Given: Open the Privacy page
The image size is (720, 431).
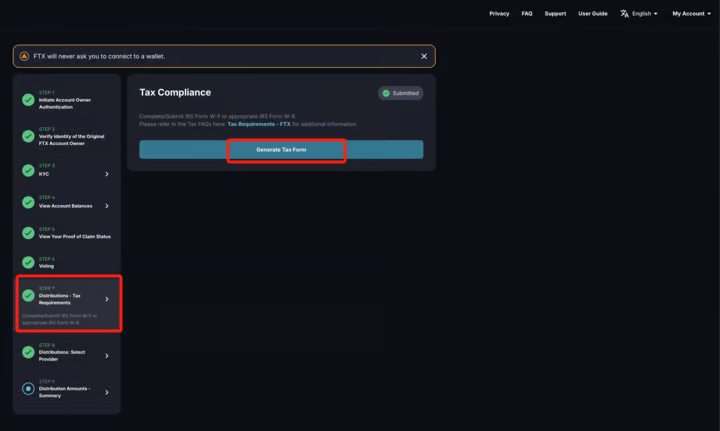Looking at the screenshot, I should coord(499,14).
